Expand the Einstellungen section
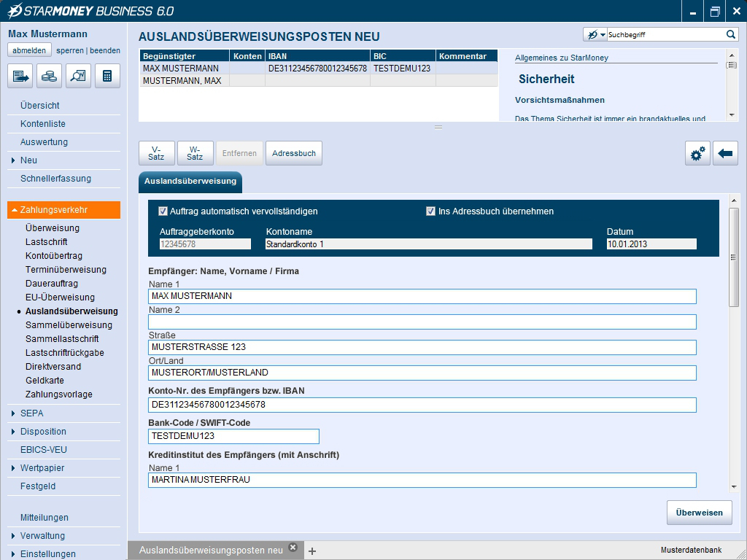 [x=12, y=554]
